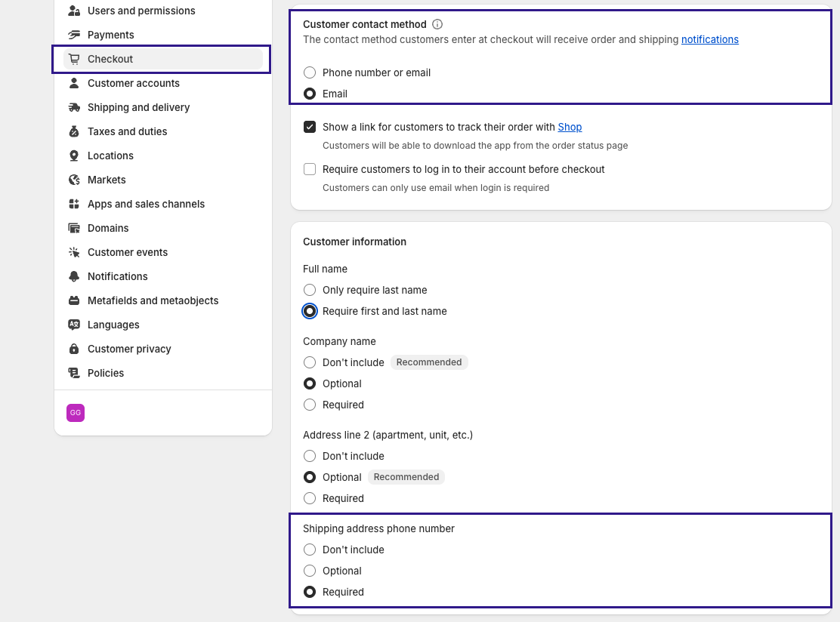The image size is (840, 622).
Task: Select Phone number or email contact method
Action: pyautogui.click(x=310, y=72)
